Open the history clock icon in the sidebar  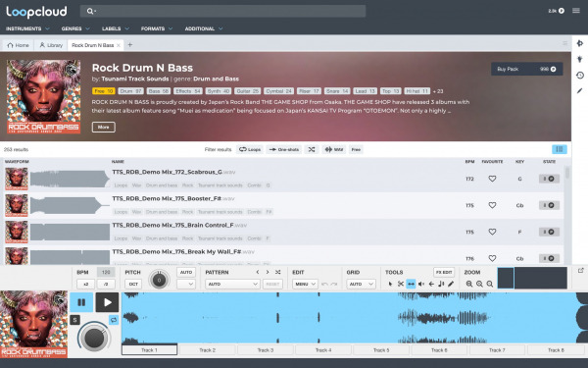(580, 76)
